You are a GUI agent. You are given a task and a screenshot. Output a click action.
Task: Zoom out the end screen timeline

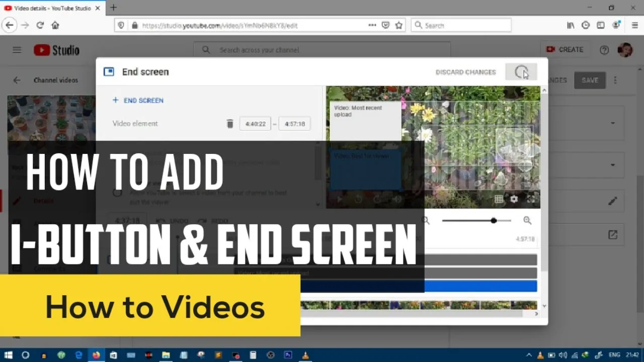[x=426, y=220]
